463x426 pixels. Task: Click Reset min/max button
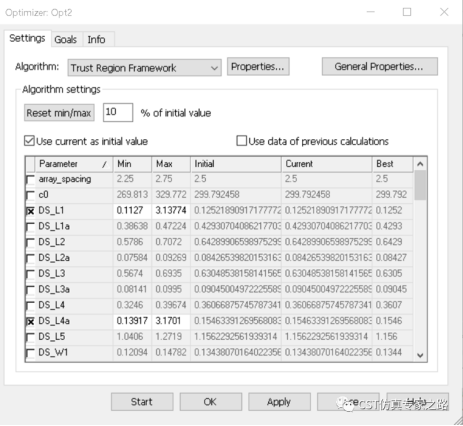59,113
